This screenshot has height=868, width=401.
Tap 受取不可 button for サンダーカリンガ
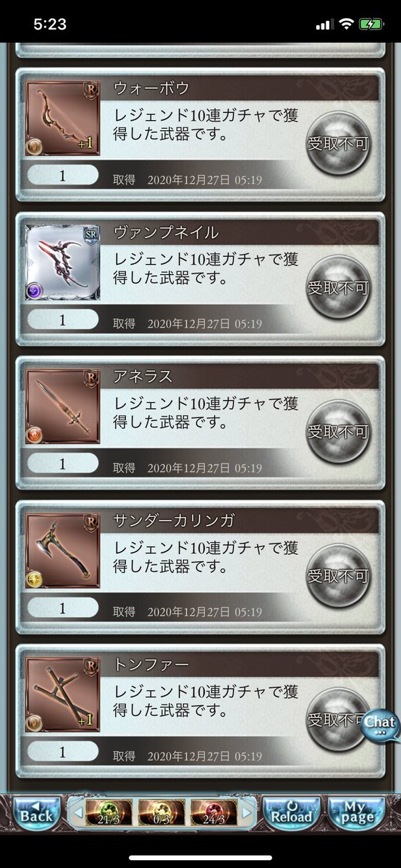[339, 576]
